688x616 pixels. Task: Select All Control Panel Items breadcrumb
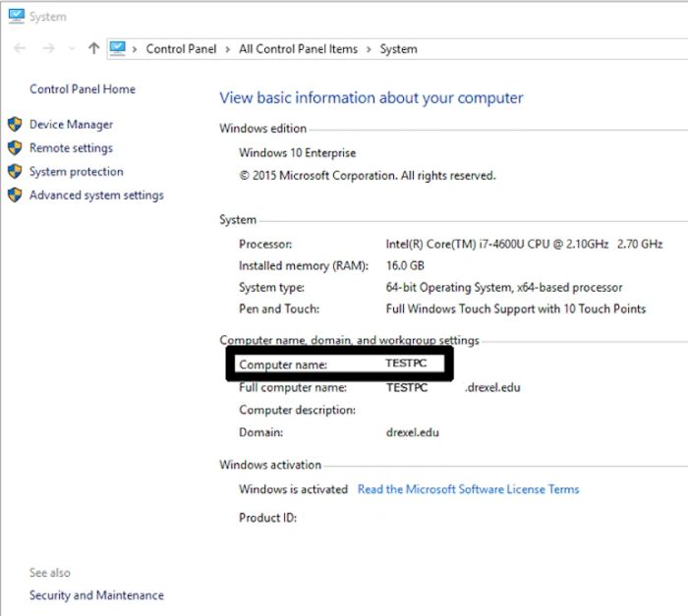click(x=298, y=49)
